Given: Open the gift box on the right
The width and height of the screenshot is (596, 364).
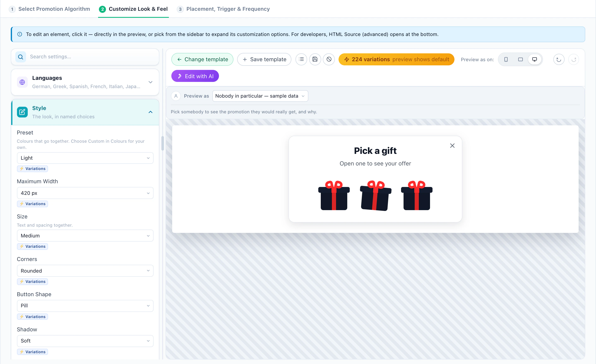Looking at the screenshot, I should 417,195.
